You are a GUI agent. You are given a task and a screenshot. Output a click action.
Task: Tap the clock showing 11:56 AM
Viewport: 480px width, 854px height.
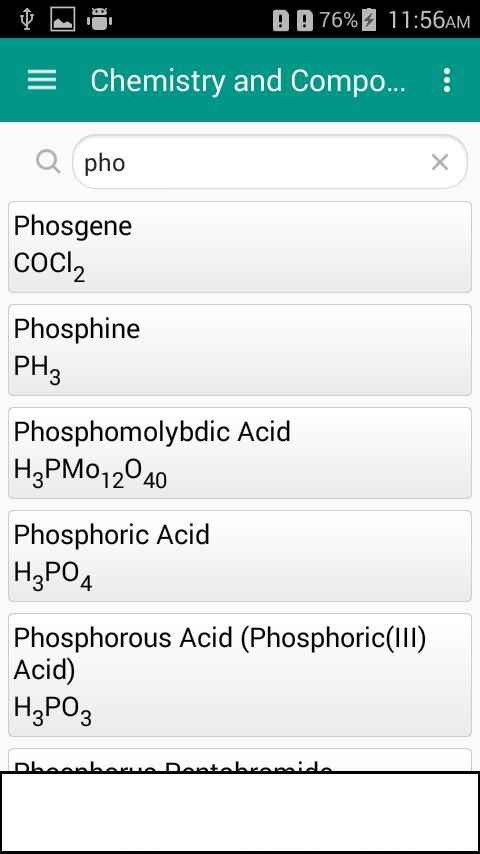point(429,20)
